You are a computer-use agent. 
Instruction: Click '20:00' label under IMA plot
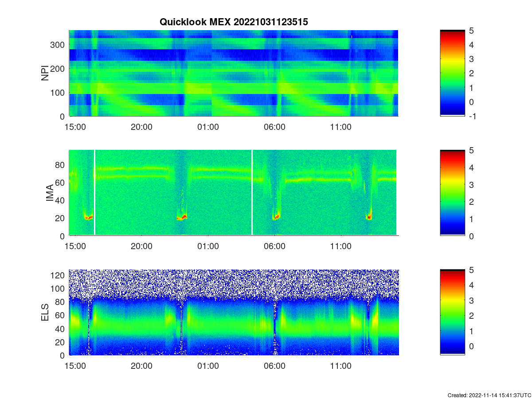click(142, 246)
